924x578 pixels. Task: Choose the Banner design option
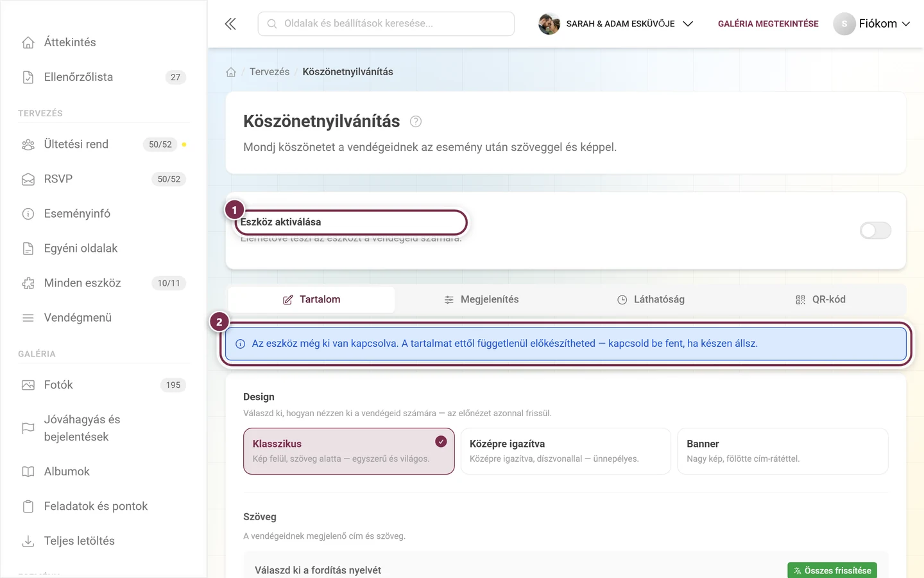coord(783,451)
